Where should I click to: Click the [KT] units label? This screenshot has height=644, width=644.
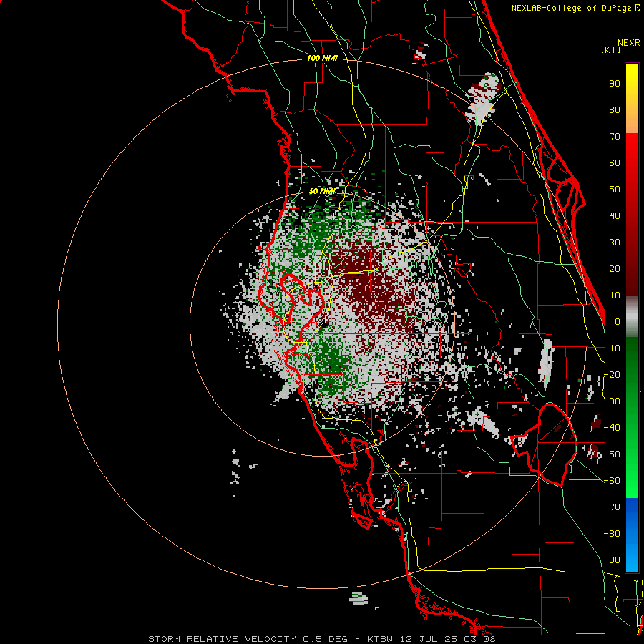pyautogui.click(x=611, y=49)
